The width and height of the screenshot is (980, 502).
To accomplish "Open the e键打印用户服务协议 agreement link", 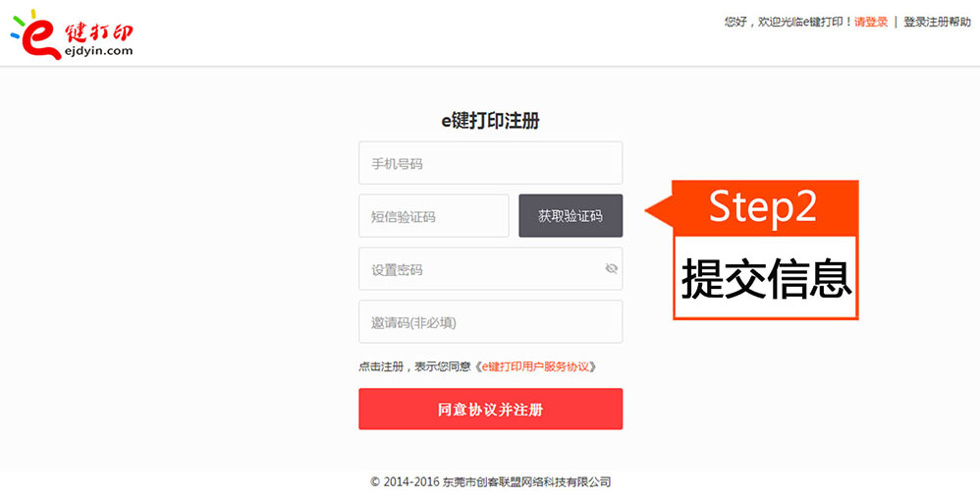I will (535, 367).
